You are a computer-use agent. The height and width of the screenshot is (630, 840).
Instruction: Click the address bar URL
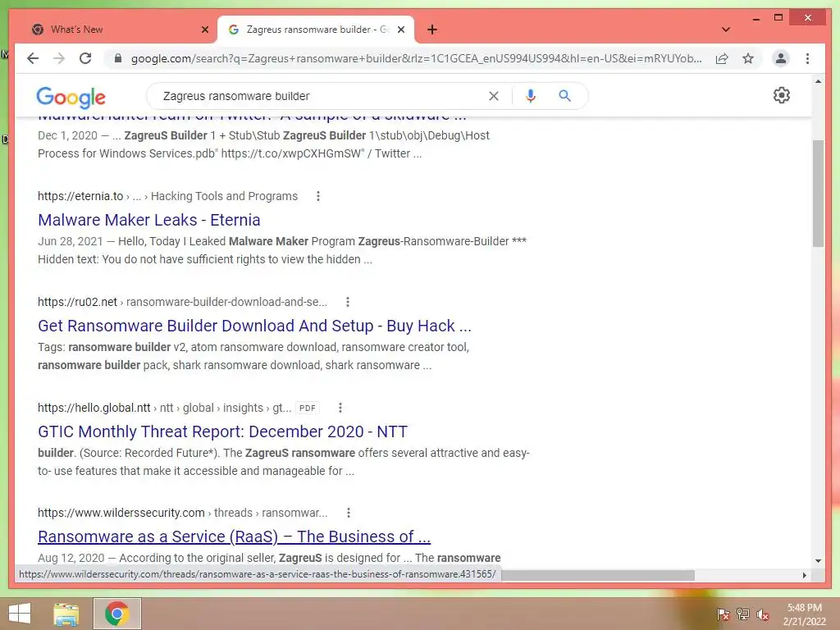click(x=416, y=58)
